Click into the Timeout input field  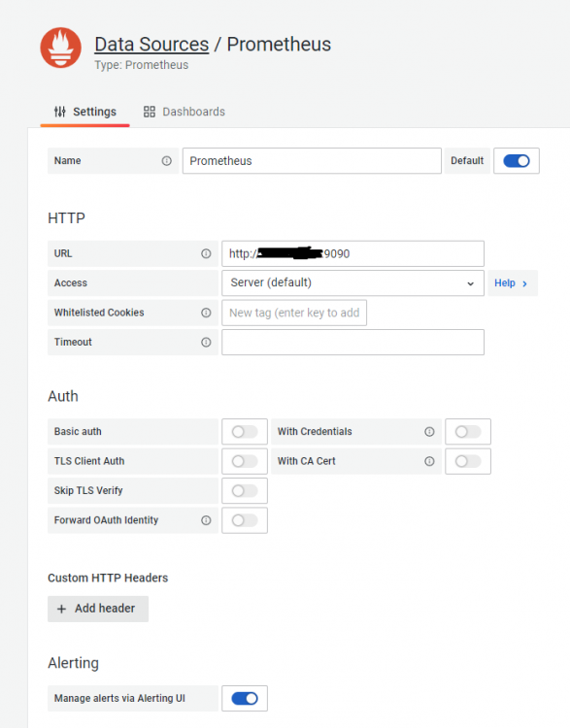coord(352,343)
